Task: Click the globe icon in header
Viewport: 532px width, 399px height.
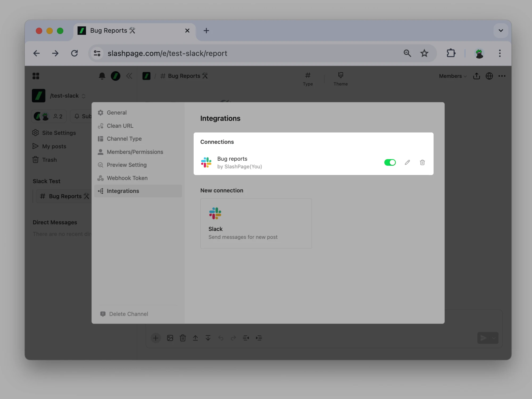Action: (x=489, y=76)
